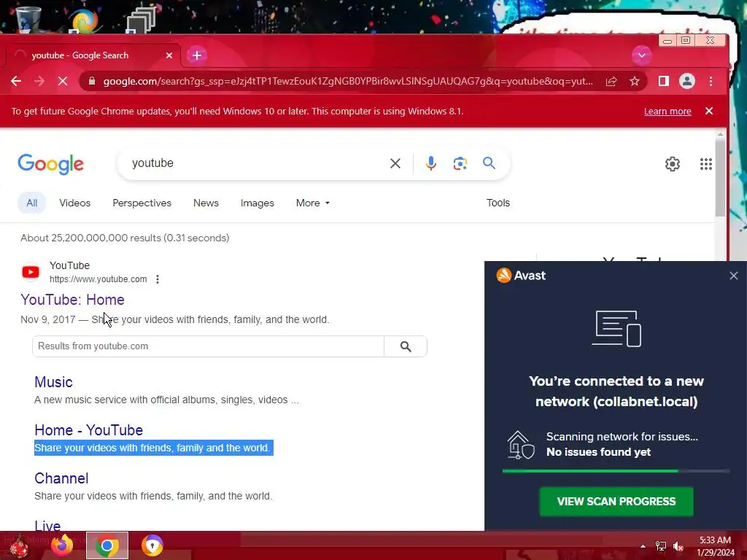Open Chrome three-dot menu
Viewport: 747px width, 560px height.
(x=711, y=82)
